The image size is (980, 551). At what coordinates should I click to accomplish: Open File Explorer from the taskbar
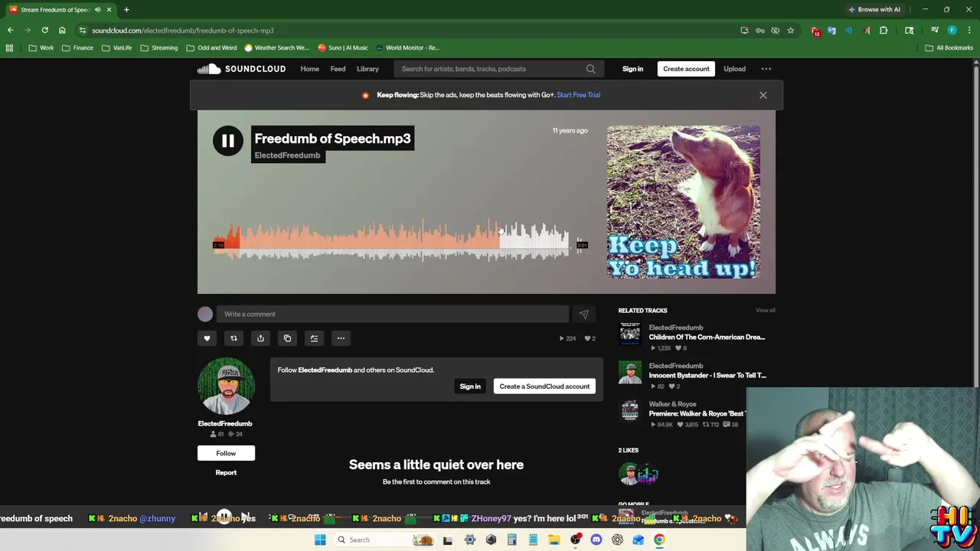coord(554,540)
